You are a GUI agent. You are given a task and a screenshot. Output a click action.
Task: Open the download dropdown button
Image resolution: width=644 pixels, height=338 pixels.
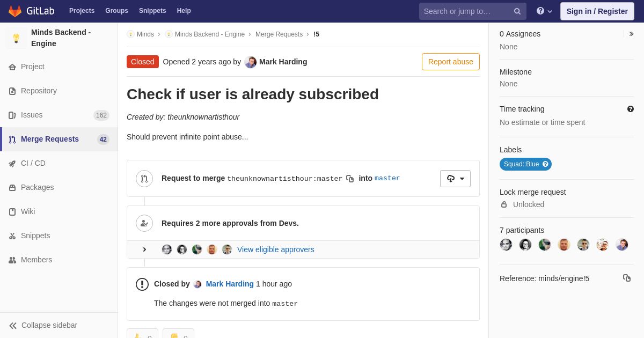click(455, 179)
